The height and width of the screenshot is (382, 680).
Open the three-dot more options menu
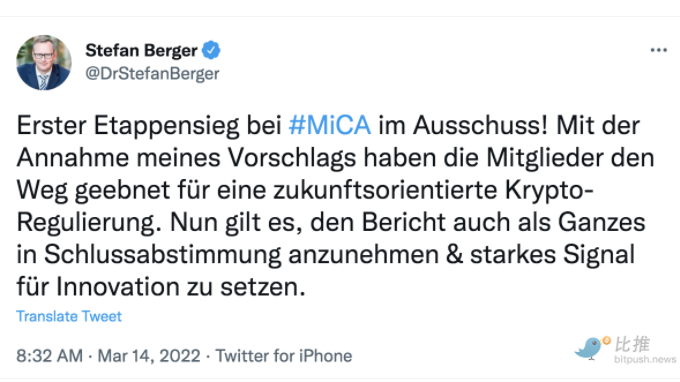click(658, 50)
